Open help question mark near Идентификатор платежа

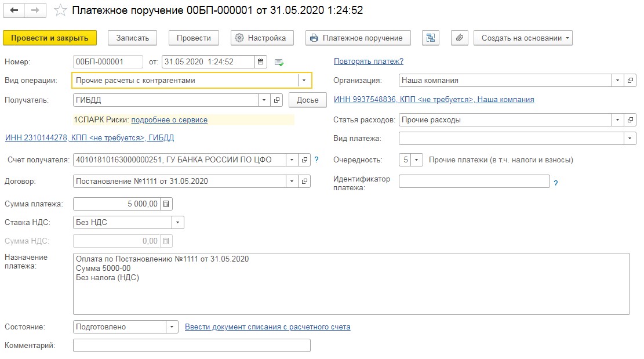[556, 183]
